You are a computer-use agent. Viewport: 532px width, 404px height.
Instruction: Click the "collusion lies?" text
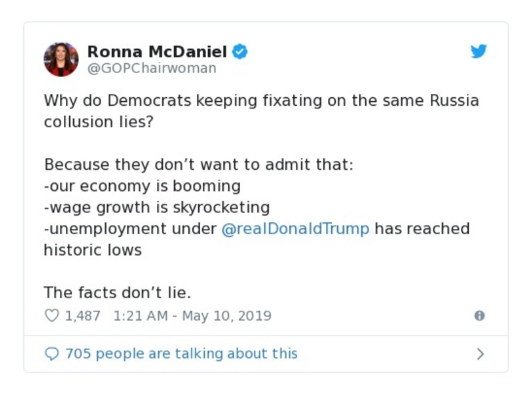[98, 122]
